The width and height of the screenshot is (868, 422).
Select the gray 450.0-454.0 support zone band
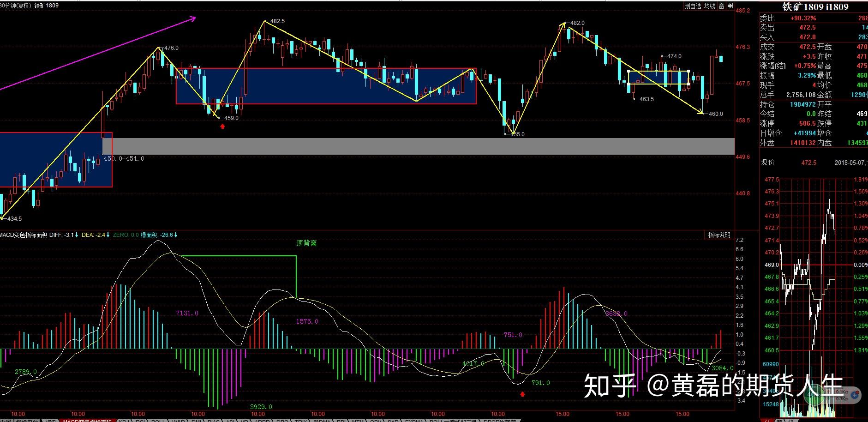419,146
